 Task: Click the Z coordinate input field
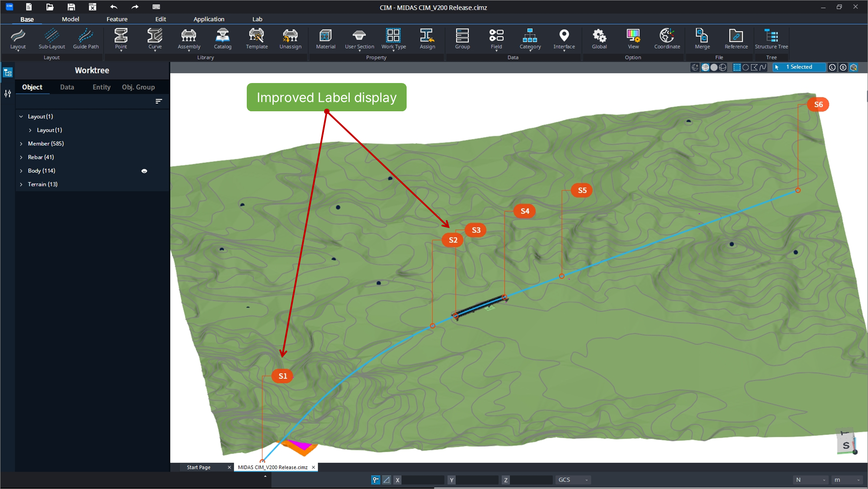(531, 480)
